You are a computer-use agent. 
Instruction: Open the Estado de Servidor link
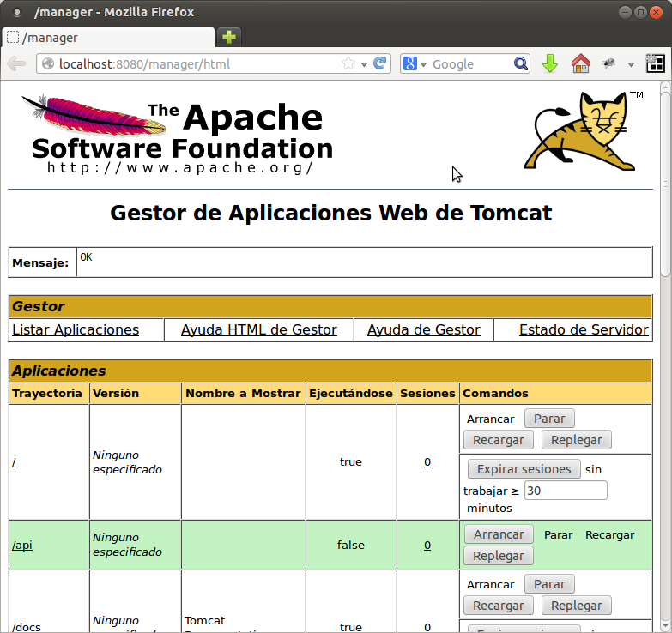(x=584, y=329)
